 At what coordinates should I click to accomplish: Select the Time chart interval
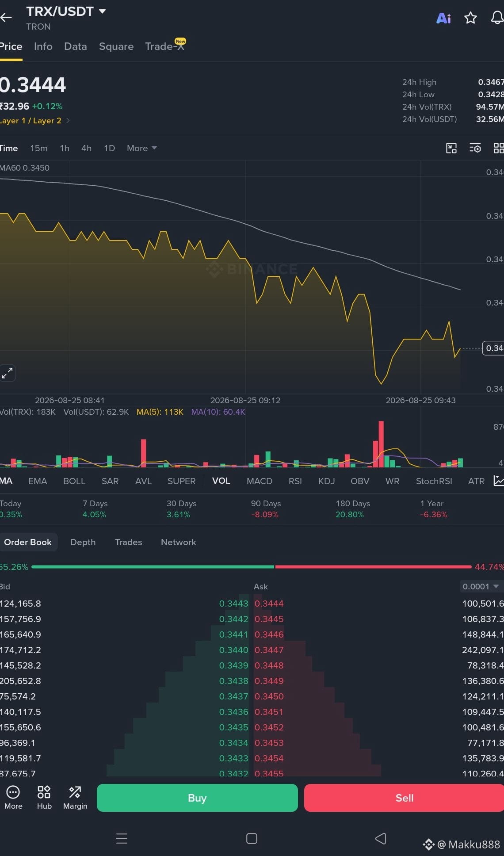pyautogui.click(x=9, y=148)
